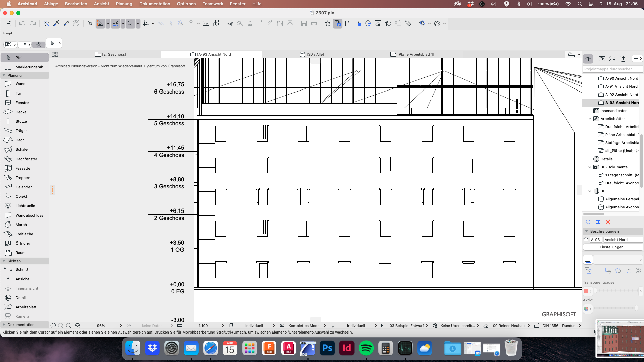
Task: Toggle the XY cursor snap button
Action: (130, 23)
